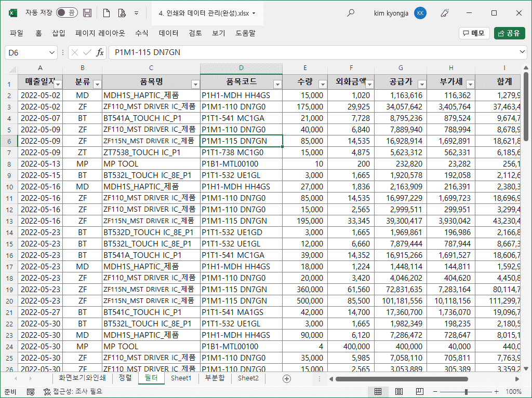
Task: Click the pen ideas icon in title bar
Action: (445, 13)
